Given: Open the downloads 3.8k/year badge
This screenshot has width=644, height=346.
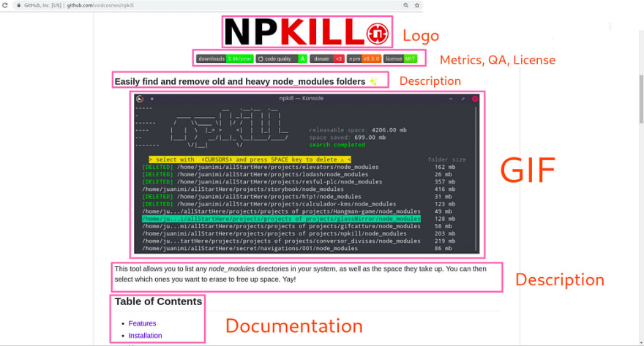Looking at the screenshot, I should point(225,59).
